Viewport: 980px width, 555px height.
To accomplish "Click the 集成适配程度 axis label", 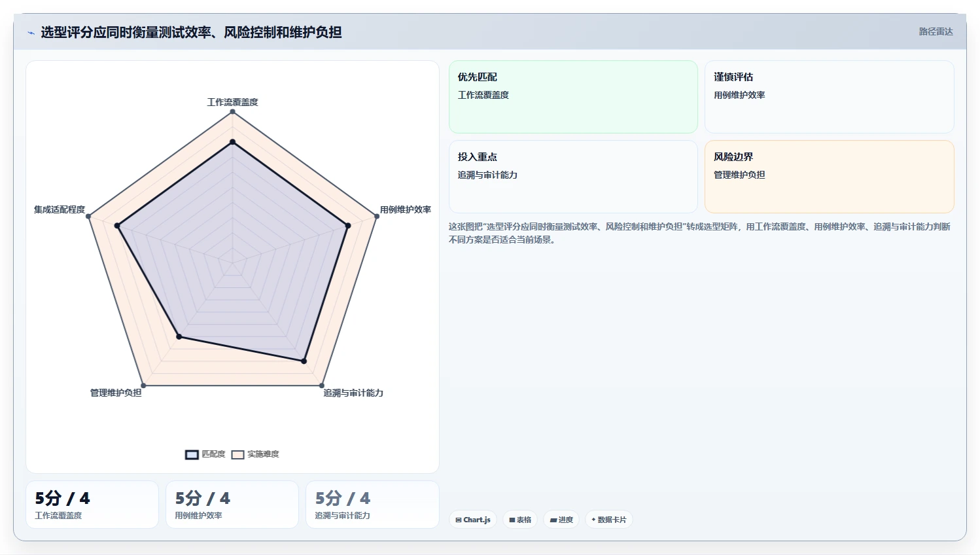I will pyautogui.click(x=60, y=209).
